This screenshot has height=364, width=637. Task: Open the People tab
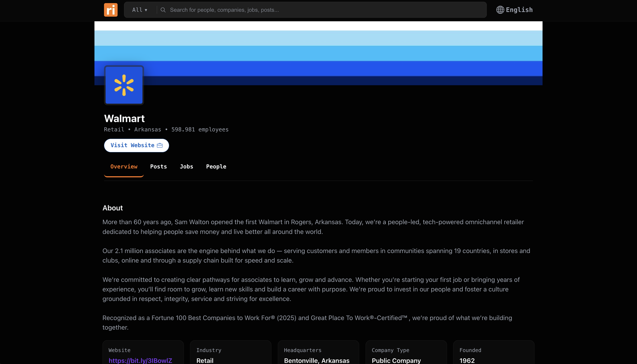[x=216, y=167]
